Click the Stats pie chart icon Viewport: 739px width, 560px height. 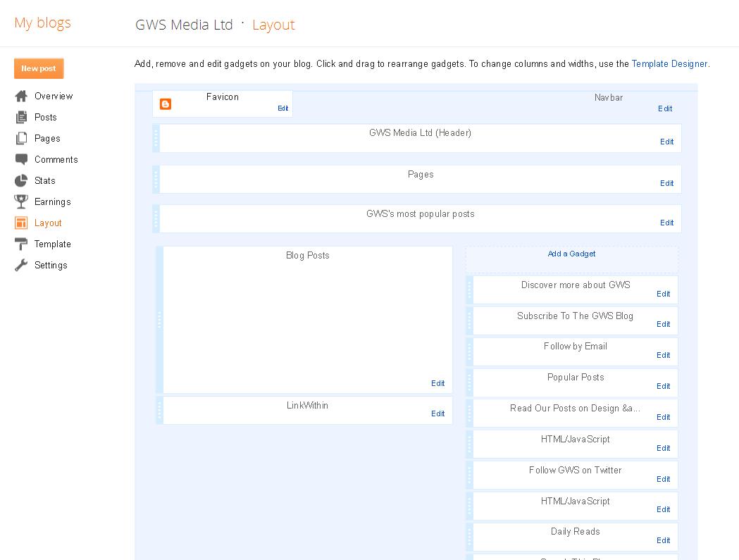click(21, 180)
